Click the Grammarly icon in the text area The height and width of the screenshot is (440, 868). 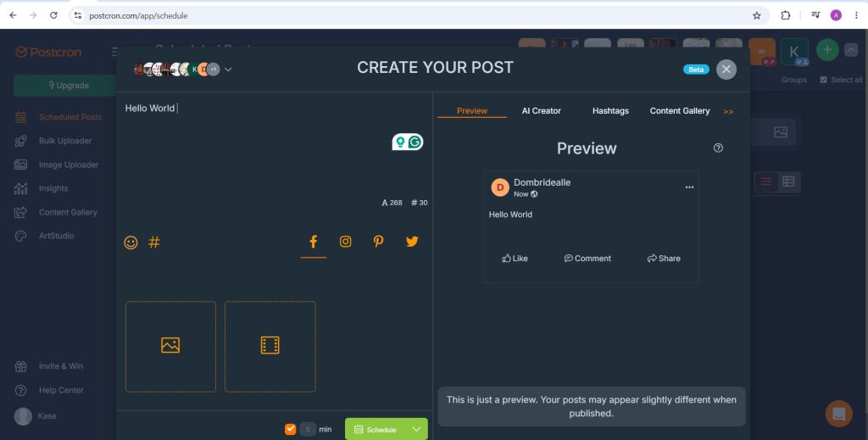415,142
